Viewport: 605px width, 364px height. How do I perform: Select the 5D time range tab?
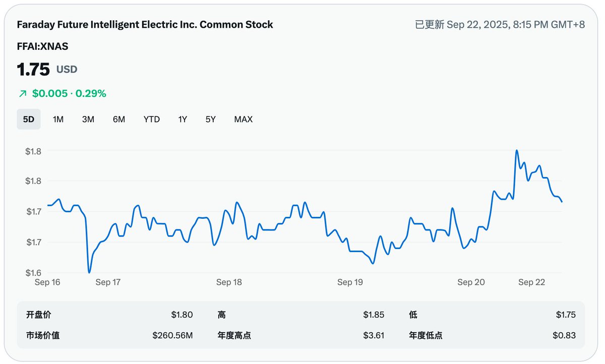(29, 119)
